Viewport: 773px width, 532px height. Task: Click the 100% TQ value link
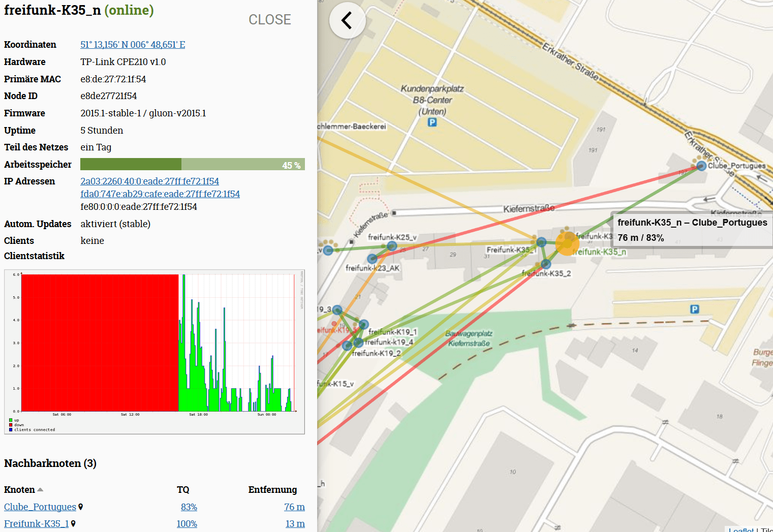click(187, 524)
